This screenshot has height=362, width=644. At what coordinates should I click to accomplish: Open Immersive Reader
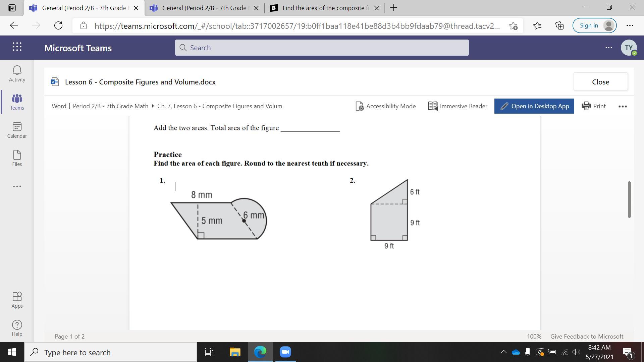point(458,106)
